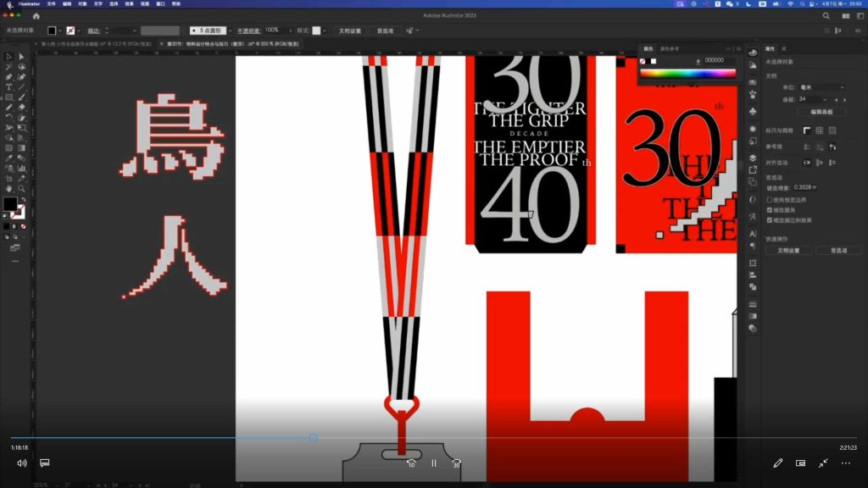Select the Type tool in the toolbar
The width and height of the screenshot is (868, 488).
point(9,86)
